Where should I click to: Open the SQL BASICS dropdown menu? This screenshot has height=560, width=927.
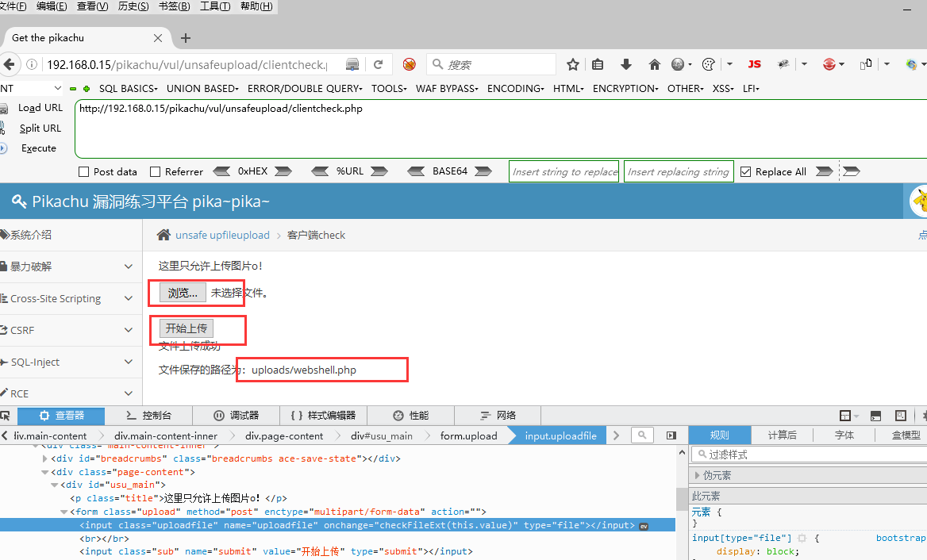128,89
